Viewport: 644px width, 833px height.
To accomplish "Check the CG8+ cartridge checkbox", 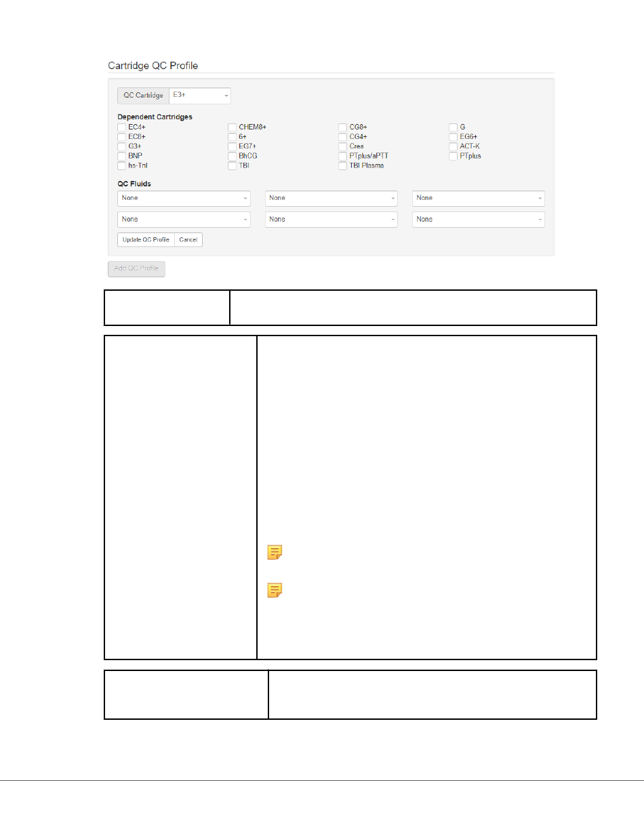I will click(343, 127).
